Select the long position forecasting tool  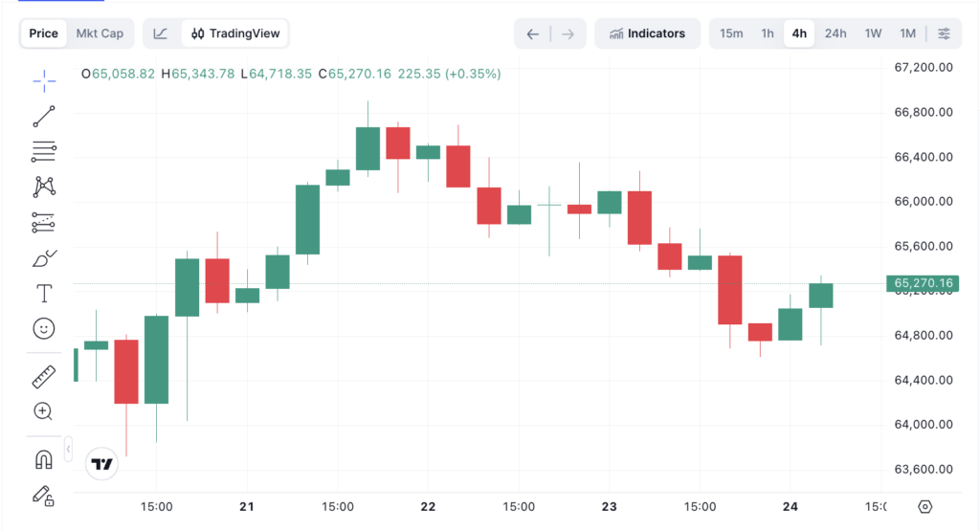44,222
